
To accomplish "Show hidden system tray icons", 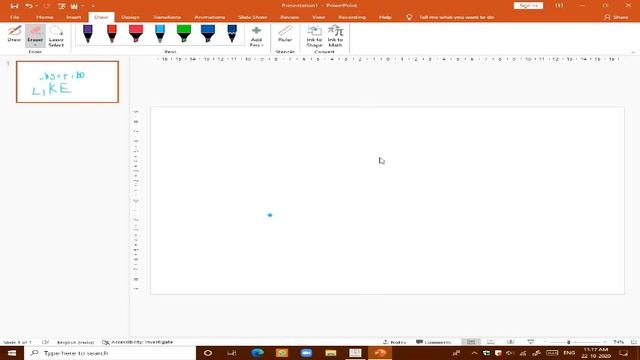I will tap(474, 353).
